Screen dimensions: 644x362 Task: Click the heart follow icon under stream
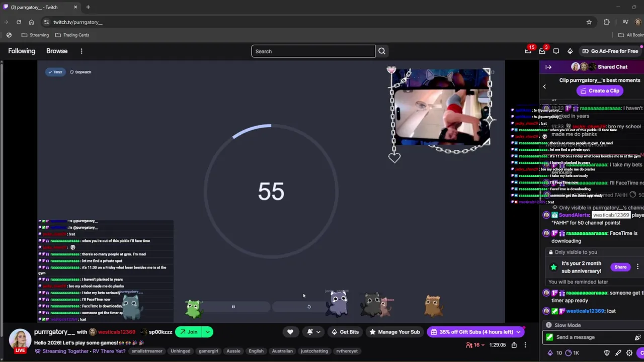tap(290, 332)
